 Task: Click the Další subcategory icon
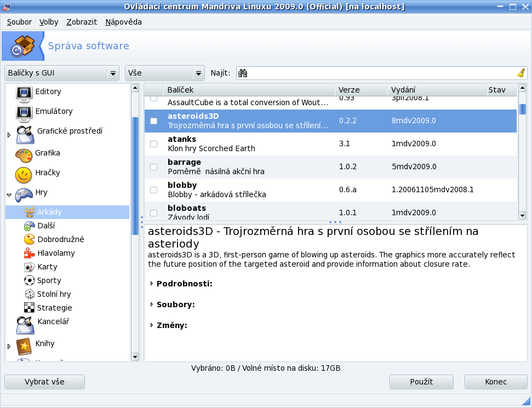point(30,226)
